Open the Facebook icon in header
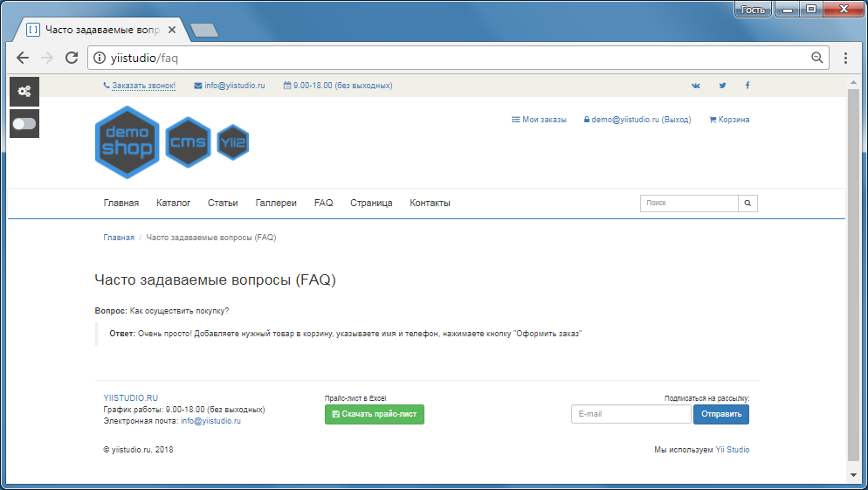This screenshot has width=868, height=490. pos(747,86)
